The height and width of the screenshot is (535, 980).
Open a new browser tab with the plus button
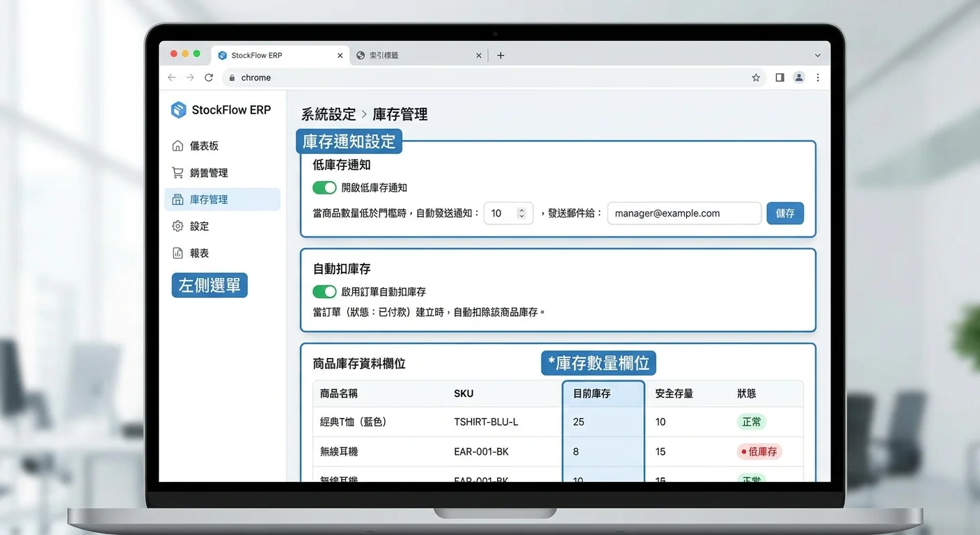tap(500, 54)
